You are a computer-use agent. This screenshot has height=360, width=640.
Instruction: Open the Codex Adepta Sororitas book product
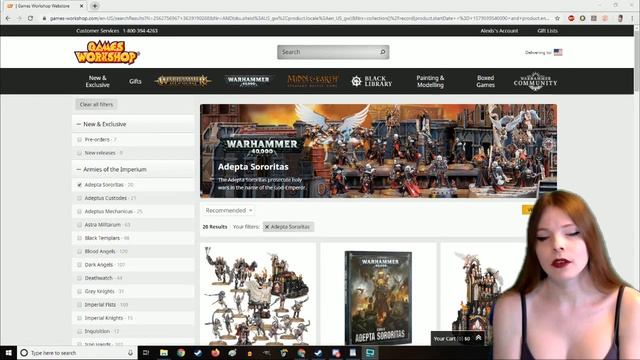tap(378, 298)
